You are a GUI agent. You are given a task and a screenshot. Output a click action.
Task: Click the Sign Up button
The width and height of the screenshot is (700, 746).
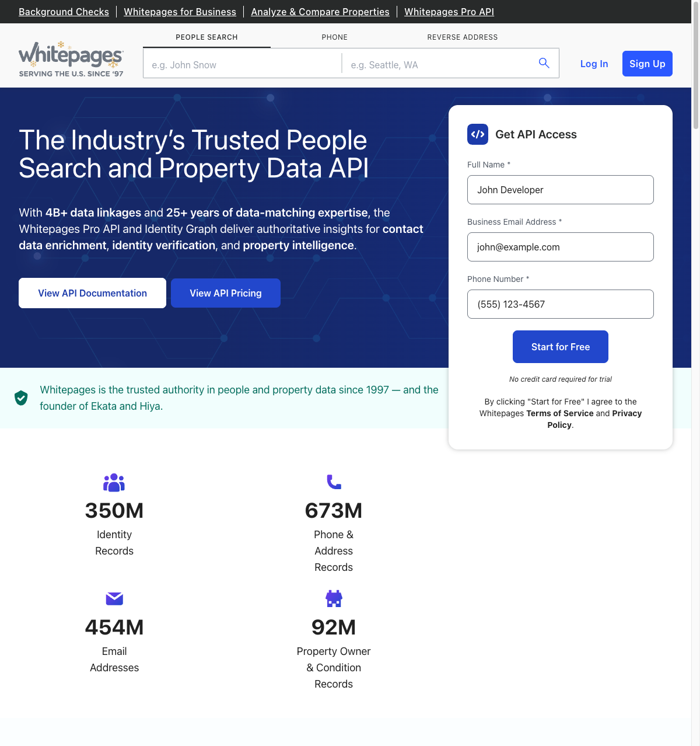(647, 64)
